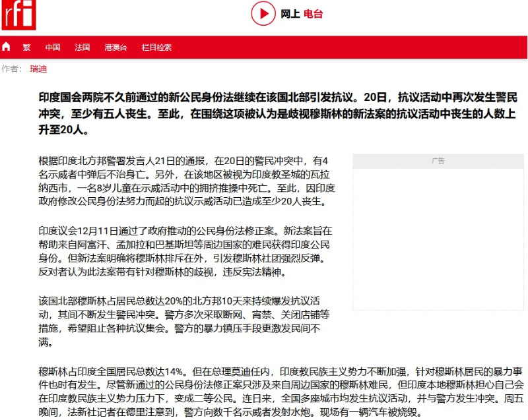Click the 作者 label
This screenshot has width=528, height=420.
pyautogui.click(x=12, y=69)
